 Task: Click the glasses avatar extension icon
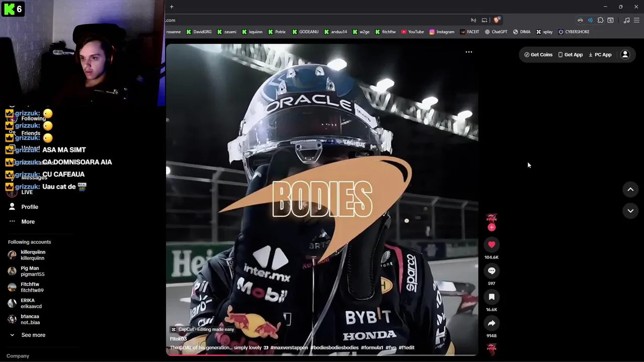click(580, 20)
